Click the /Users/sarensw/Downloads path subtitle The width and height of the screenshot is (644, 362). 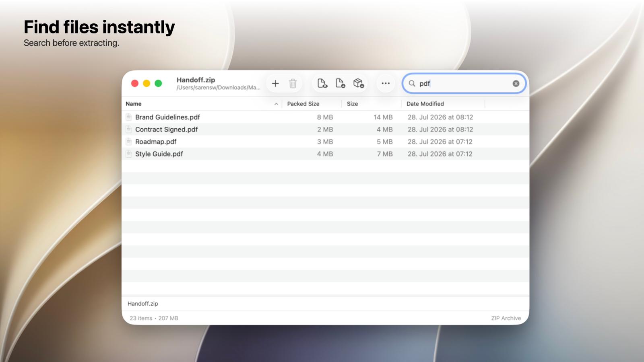[218, 88]
